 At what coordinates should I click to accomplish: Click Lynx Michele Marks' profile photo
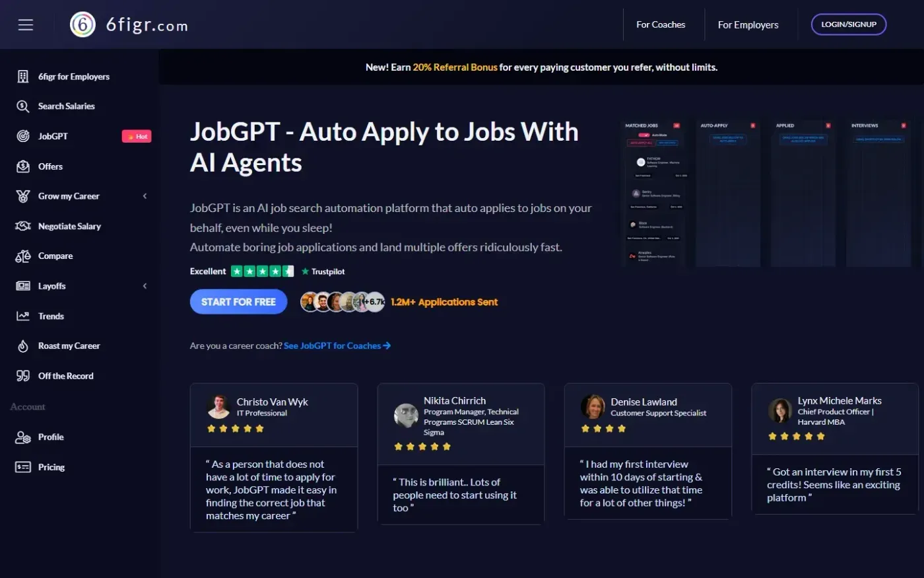tap(780, 411)
